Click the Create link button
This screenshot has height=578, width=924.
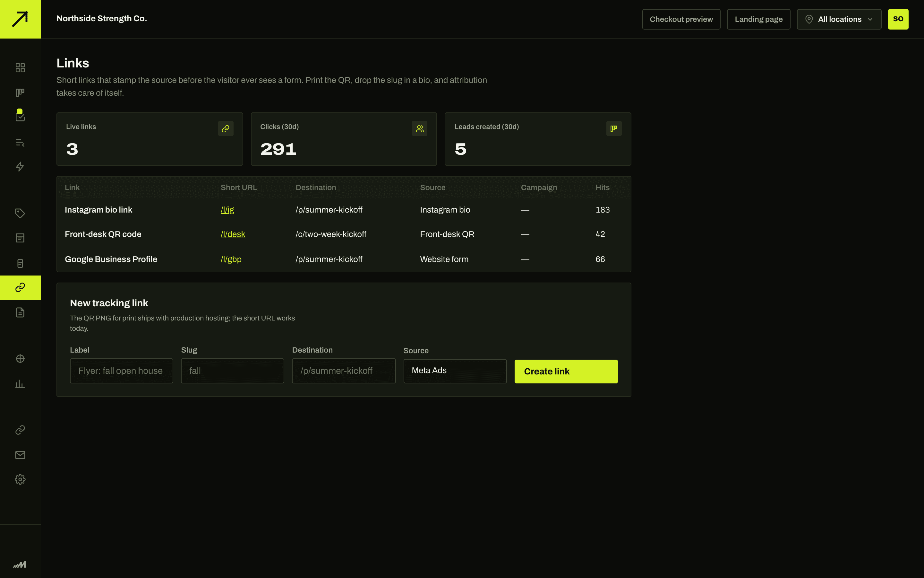566,371
